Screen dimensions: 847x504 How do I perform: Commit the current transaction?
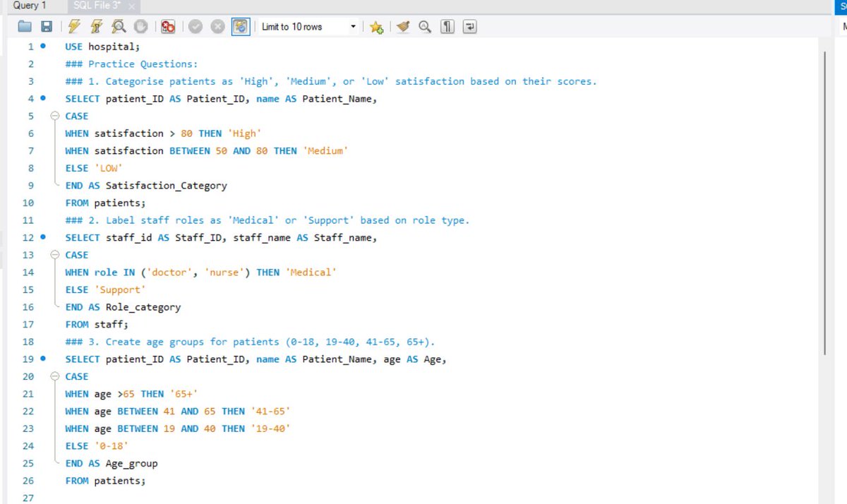[196, 27]
